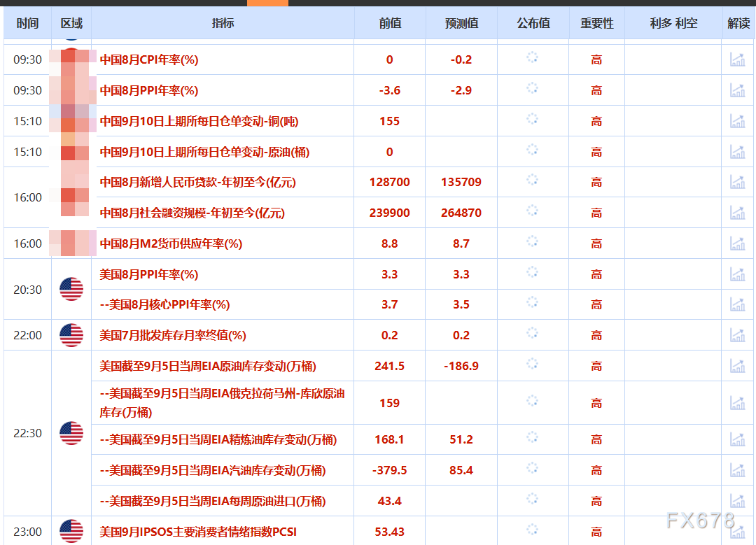Open chart for 美国8月核心PPI年率
This screenshot has width=756, height=545.
point(737,304)
